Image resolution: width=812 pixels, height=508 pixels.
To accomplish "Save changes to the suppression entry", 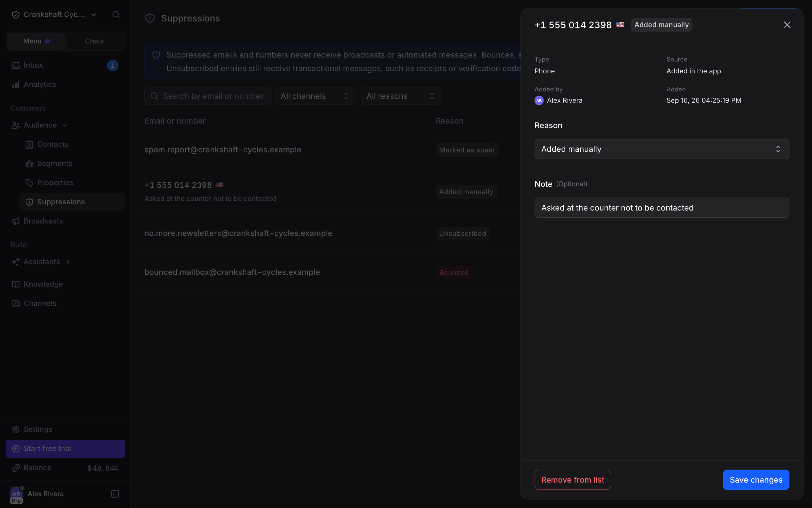I will coord(756,480).
